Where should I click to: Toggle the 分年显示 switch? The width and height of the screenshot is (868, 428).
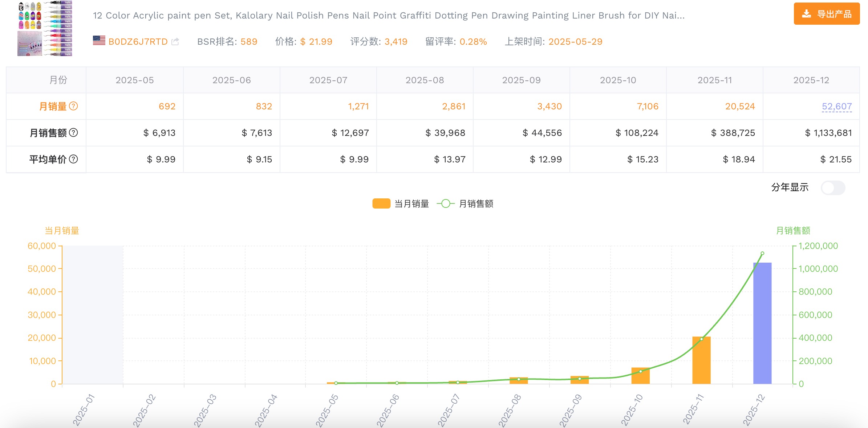click(833, 188)
